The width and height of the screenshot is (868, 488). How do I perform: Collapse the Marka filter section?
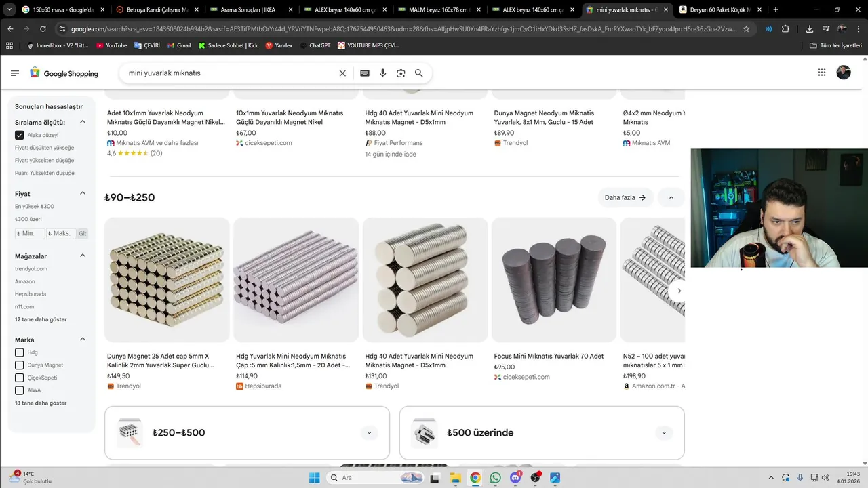coord(83,339)
